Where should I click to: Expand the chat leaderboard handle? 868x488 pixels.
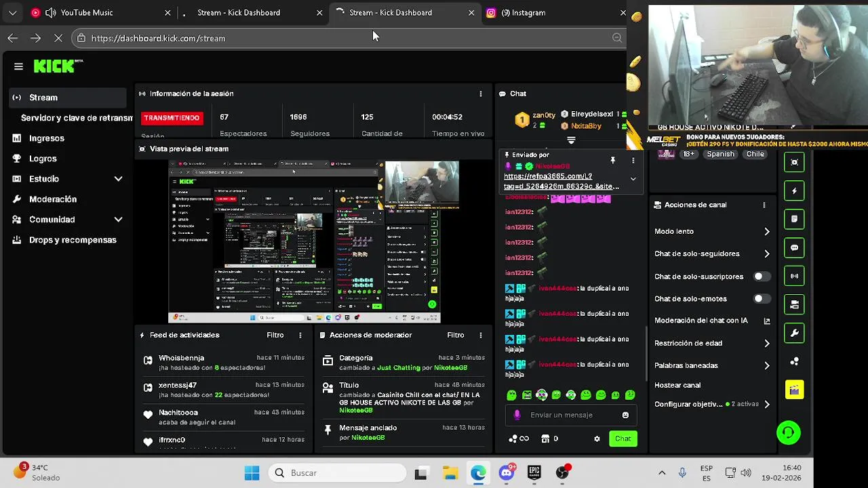pos(571,140)
